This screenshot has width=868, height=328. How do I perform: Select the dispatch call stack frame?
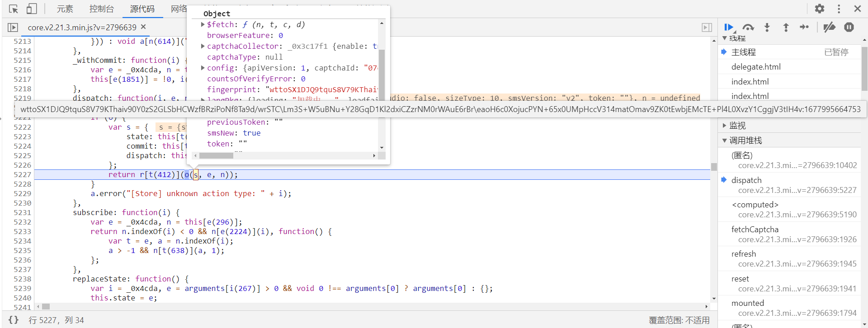click(x=789, y=185)
